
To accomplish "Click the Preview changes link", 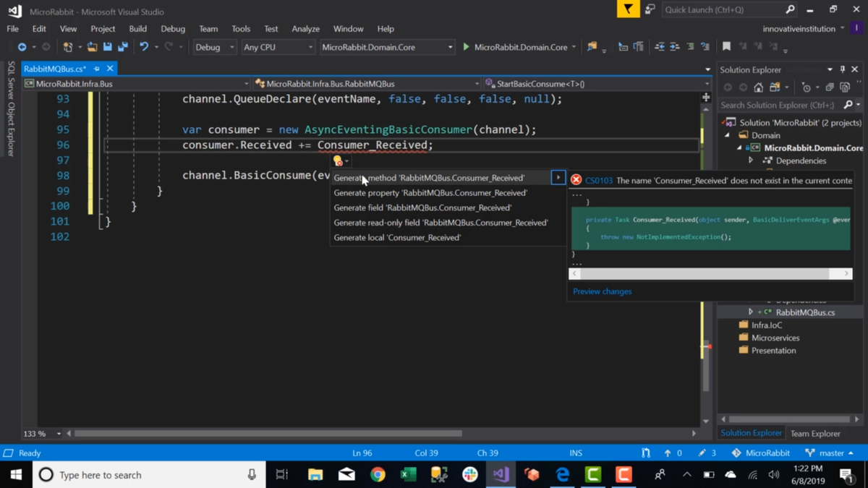I will 602,291.
